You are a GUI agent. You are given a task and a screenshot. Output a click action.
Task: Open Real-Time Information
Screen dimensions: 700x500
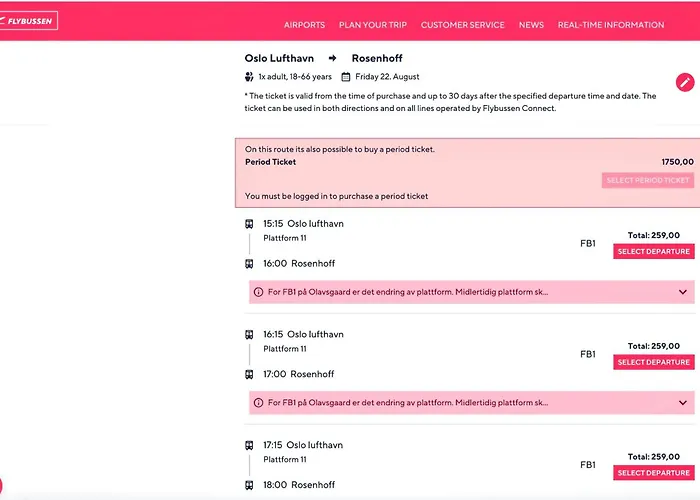click(x=611, y=25)
